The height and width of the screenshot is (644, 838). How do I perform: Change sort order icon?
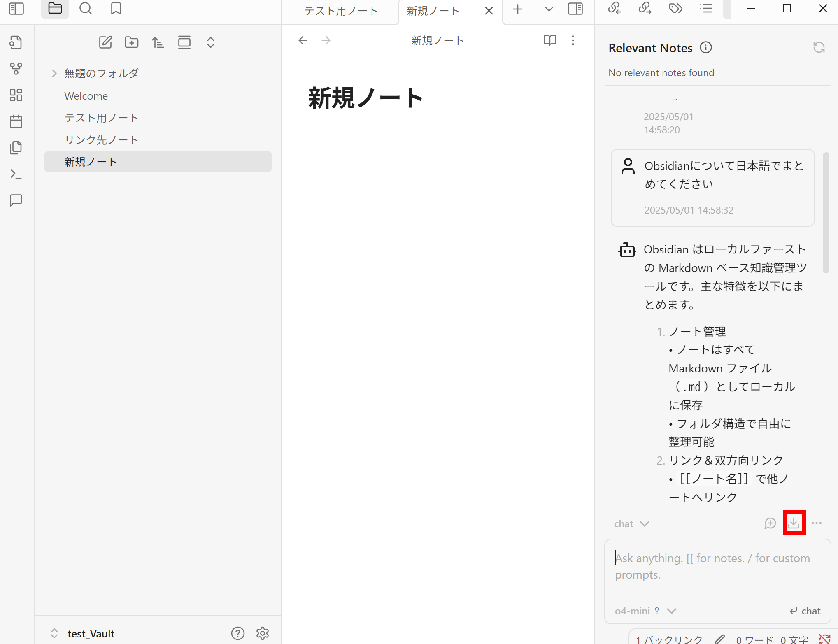(158, 42)
